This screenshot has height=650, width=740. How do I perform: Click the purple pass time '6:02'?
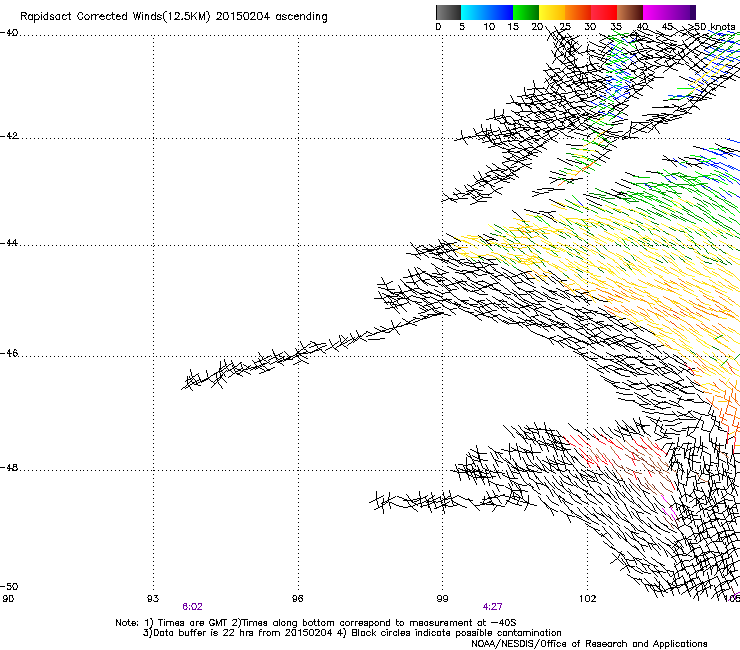[193, 607]
